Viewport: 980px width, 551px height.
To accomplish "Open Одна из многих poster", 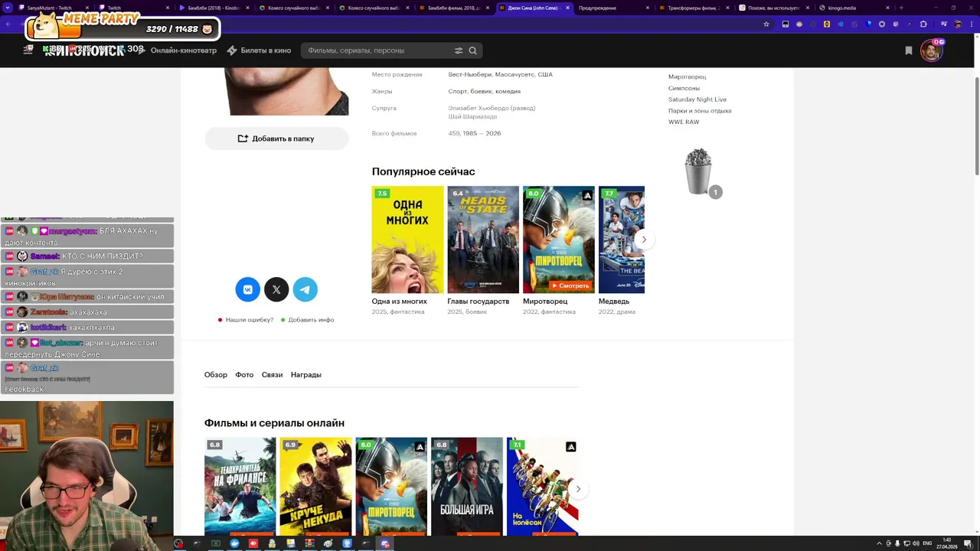I will click(x=407, y=240).
